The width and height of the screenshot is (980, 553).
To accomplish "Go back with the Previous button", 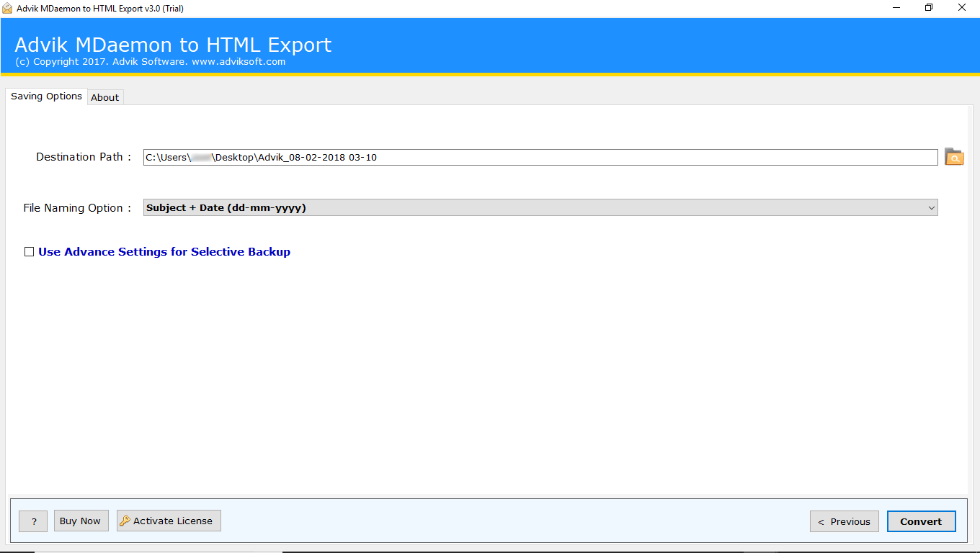I will click(x=845, y=521).
